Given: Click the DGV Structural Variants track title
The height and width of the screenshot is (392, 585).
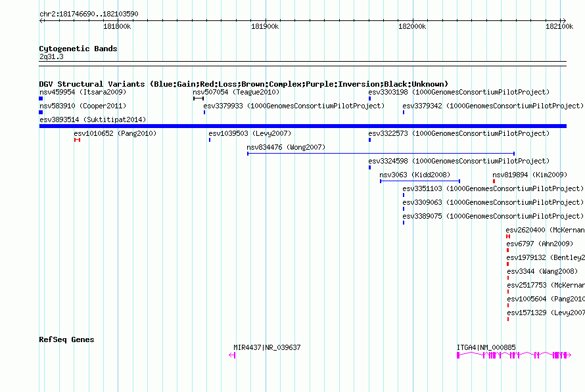Looking at the screenshot, I should pyautogui.click(x=244, y=84).
